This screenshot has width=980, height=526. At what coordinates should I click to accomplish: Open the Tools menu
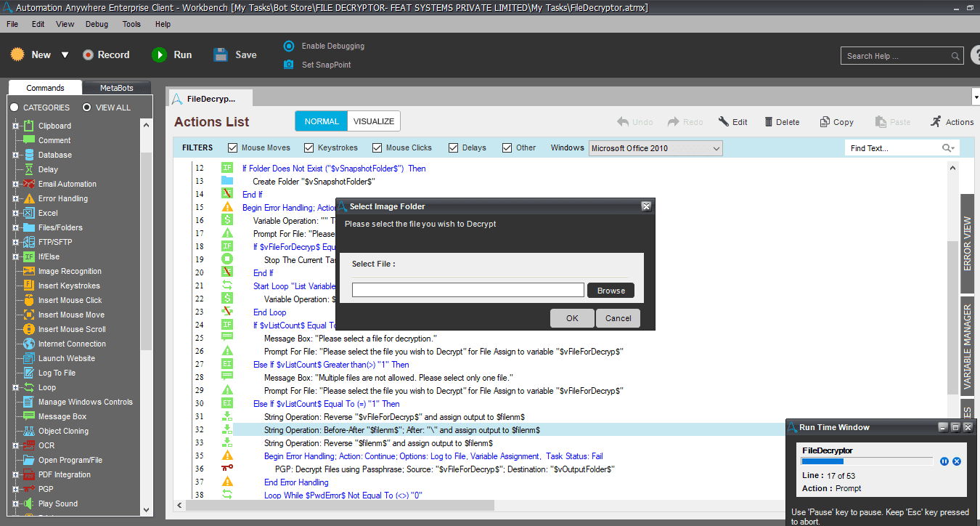pyautogui.click(x=131, y=24)
